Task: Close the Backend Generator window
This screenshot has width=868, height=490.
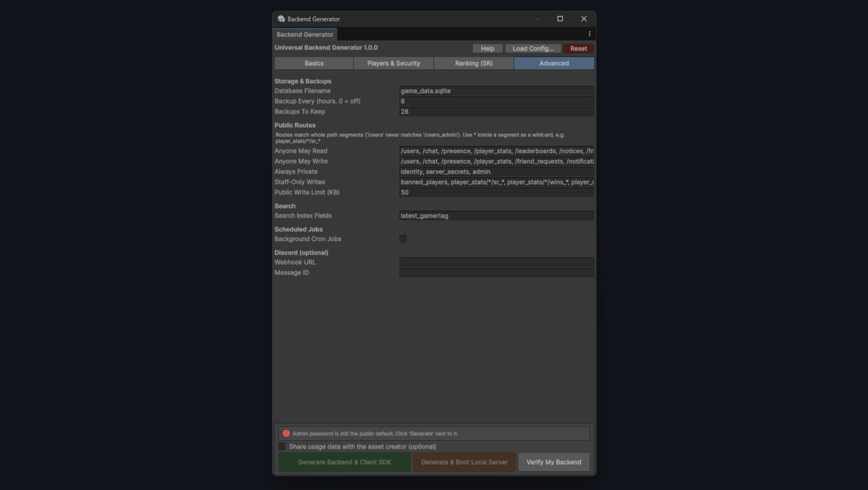Action: [584, 19]
